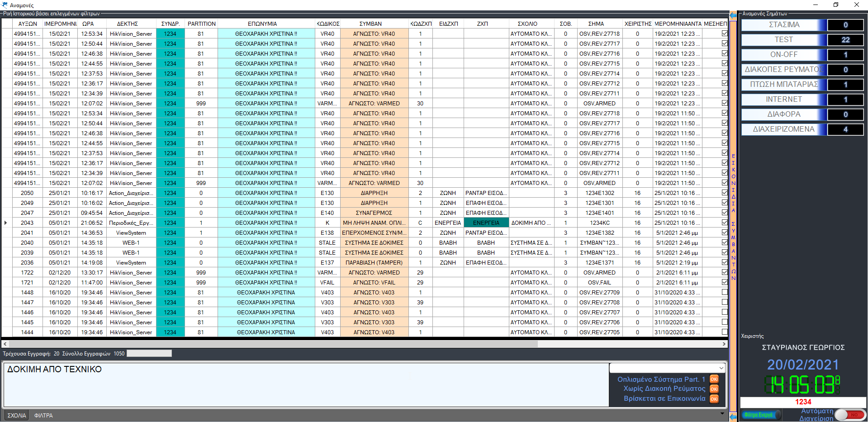Image resolution: width=868 pixels, height=422 pixels.
Task: Click the orange arrow atop the event icons bar
Action: (733, 15)
